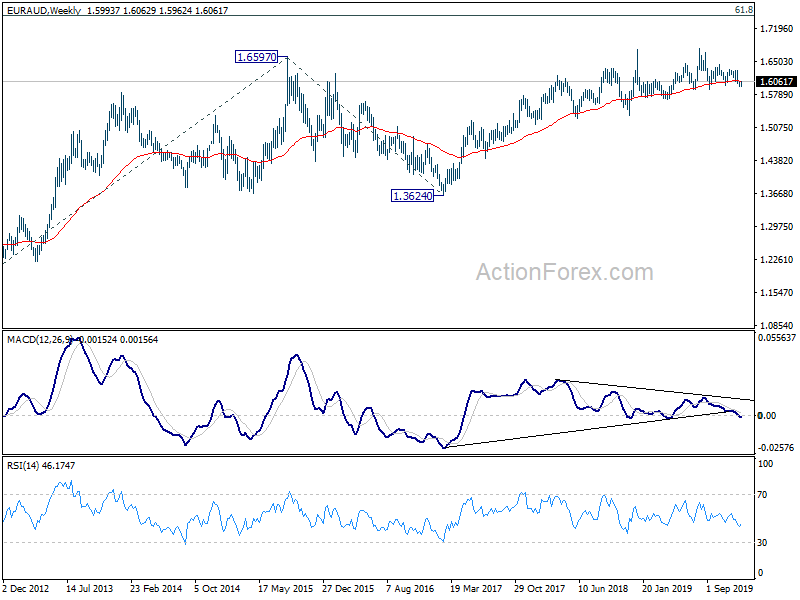Click the 23 Feb 2014 date label
Viewport: 800px width, 600px height.
[x=156, y=588]
